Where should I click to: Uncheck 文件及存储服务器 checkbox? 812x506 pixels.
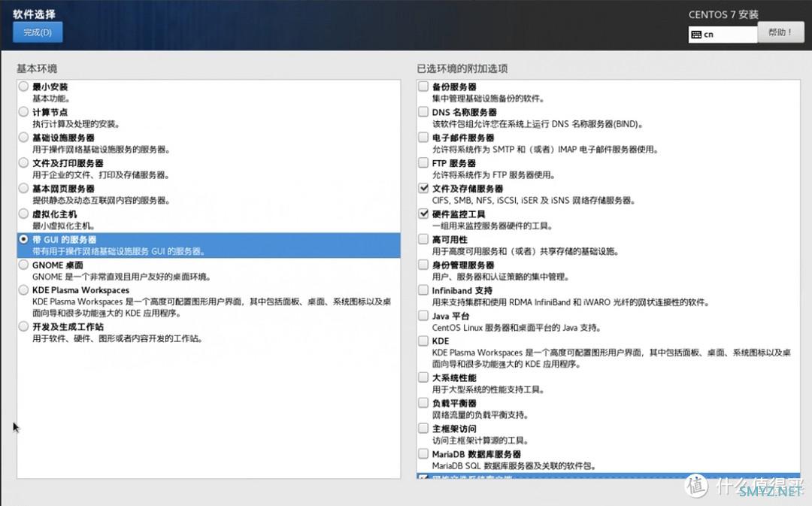[x=423, y=188]
